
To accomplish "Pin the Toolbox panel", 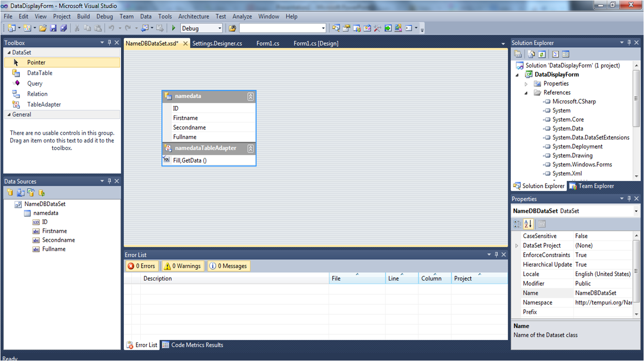I will pos(109,43).
